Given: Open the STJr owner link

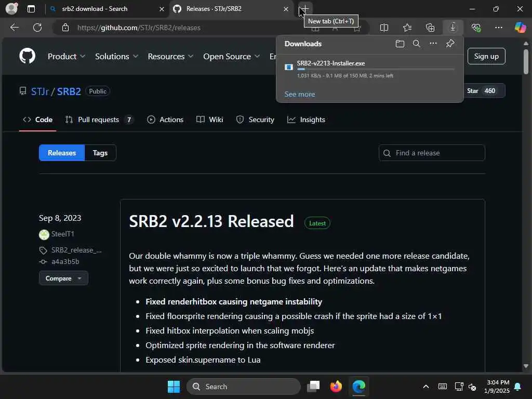Looking at the screenshot, I should tap(39, 91).
